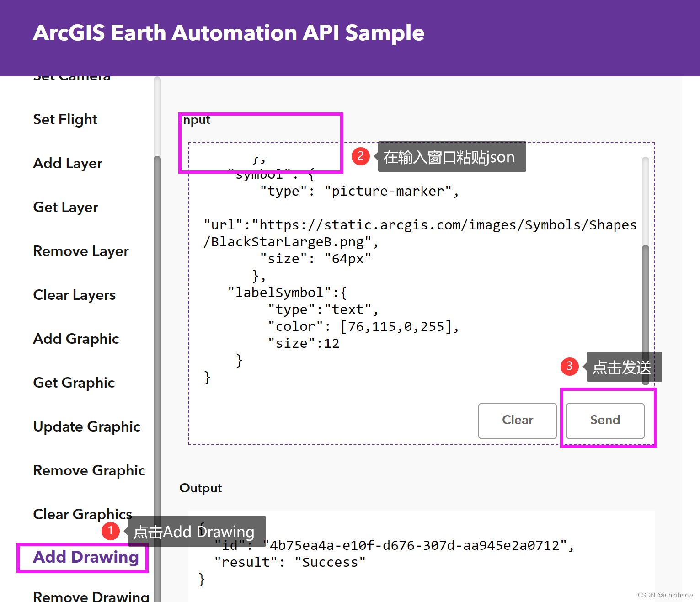Click the "type":"text" line in input

click(x=323, y=309)
